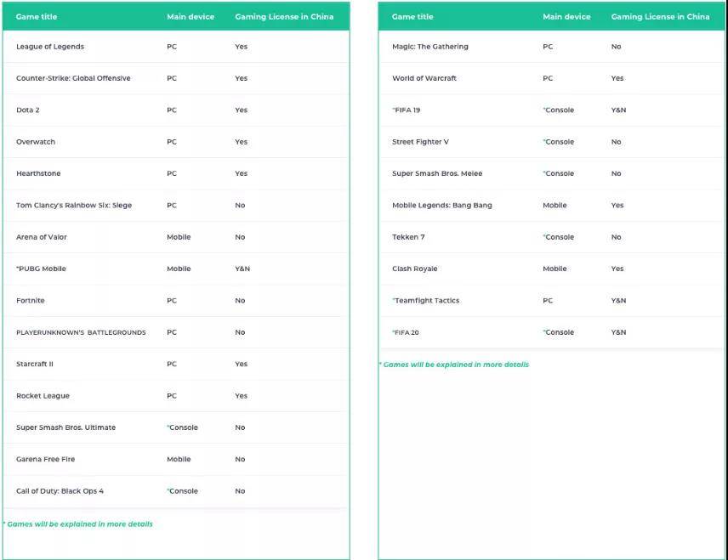Click the Tekken 7 game title
728x560 pixels.
click(408, 236)
